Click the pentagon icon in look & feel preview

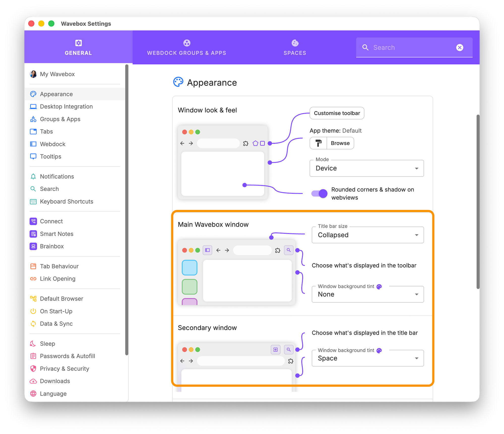click(x=255, y=143)
